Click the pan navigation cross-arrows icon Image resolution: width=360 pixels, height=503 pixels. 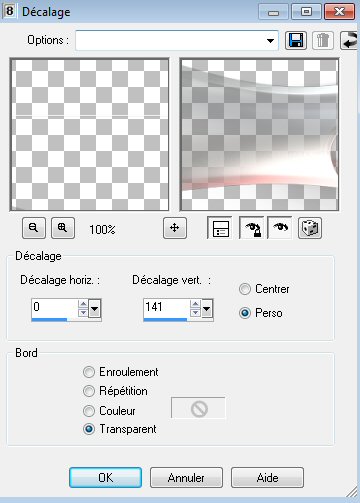[x=175, y=228]
